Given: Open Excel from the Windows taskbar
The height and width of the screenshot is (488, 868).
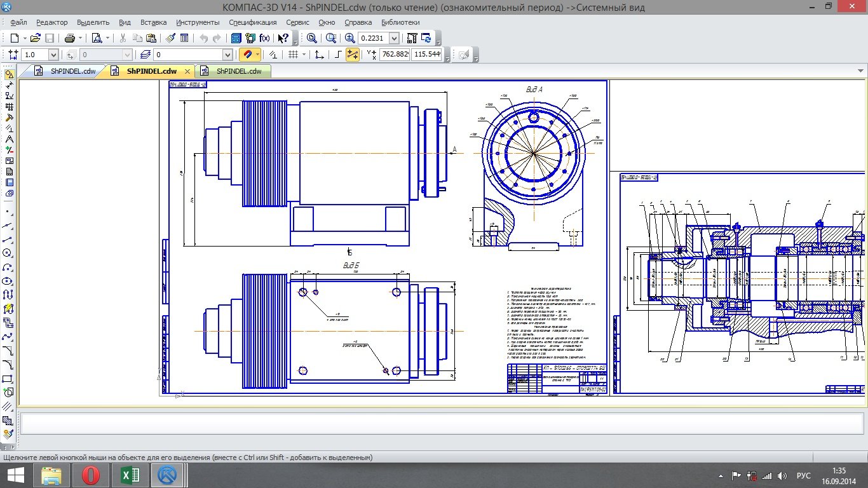Looking at the screenshot, I should pos(130,475).
